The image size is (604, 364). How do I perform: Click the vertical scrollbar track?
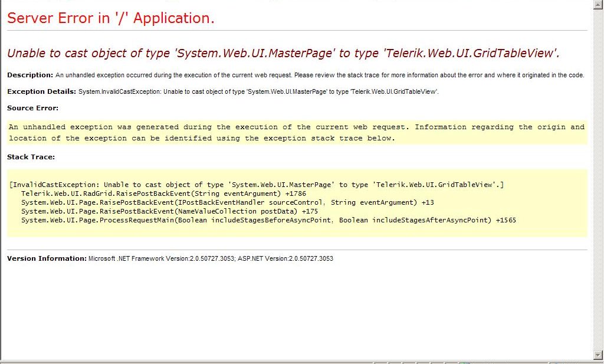click(x=598, y=179)
